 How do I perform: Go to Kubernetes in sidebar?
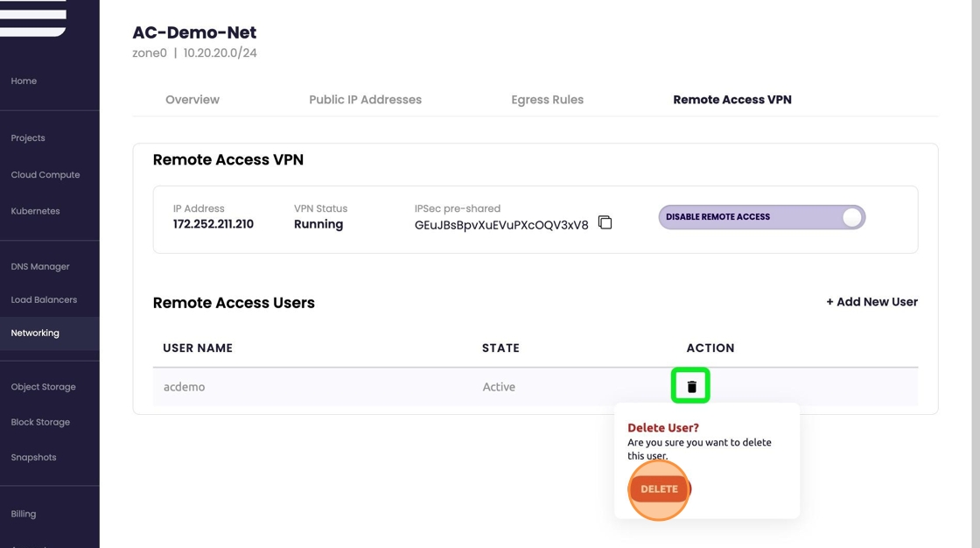(x=36, y=211)
